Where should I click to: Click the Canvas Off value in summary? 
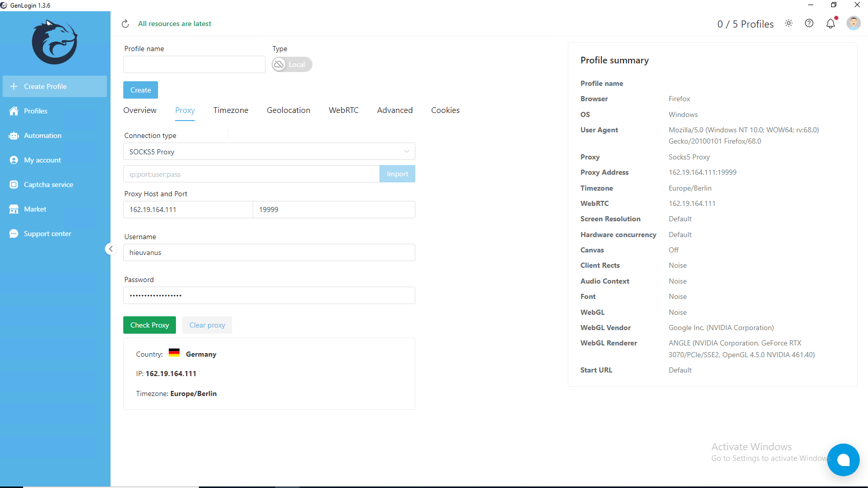[674, 250]
